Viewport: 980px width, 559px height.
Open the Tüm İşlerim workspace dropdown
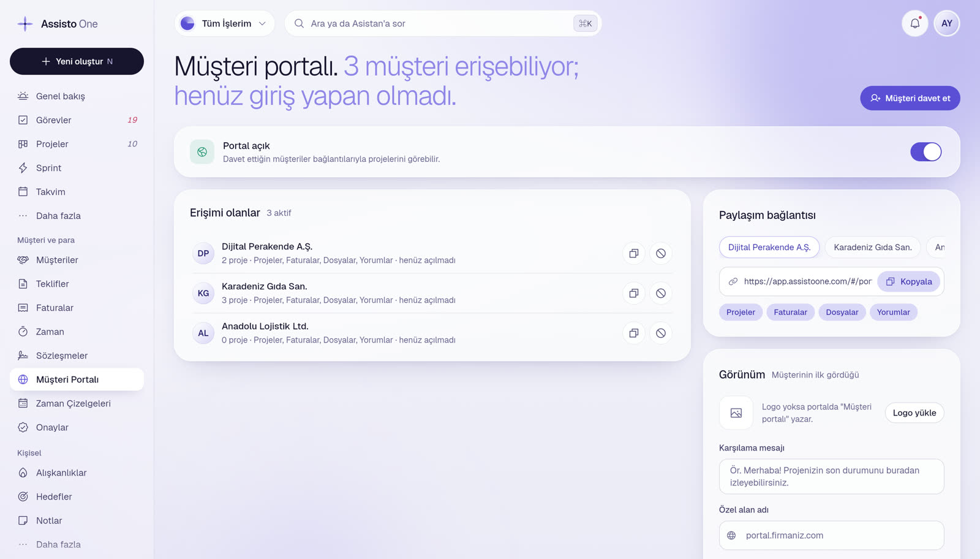coord(224,23)
